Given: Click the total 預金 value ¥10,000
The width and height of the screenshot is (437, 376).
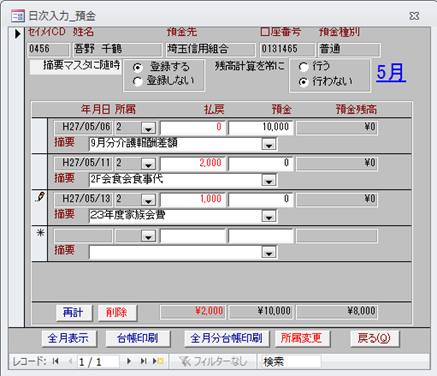Looking at the screenshot, I should tap(261, 312).
